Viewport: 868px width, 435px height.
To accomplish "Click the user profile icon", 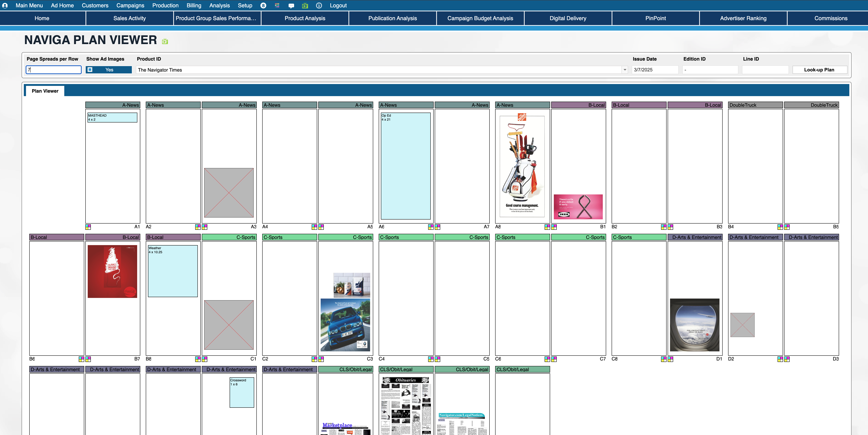I will (5, 5).
